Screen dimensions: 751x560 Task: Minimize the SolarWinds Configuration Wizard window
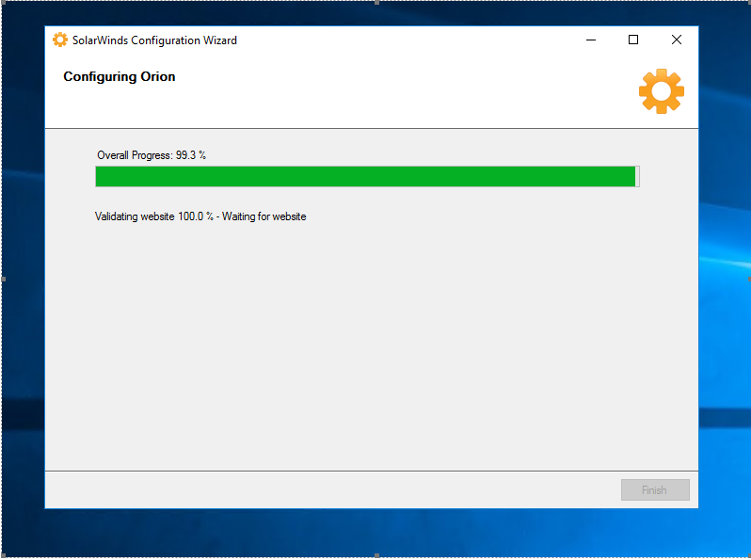coord(591,40)
